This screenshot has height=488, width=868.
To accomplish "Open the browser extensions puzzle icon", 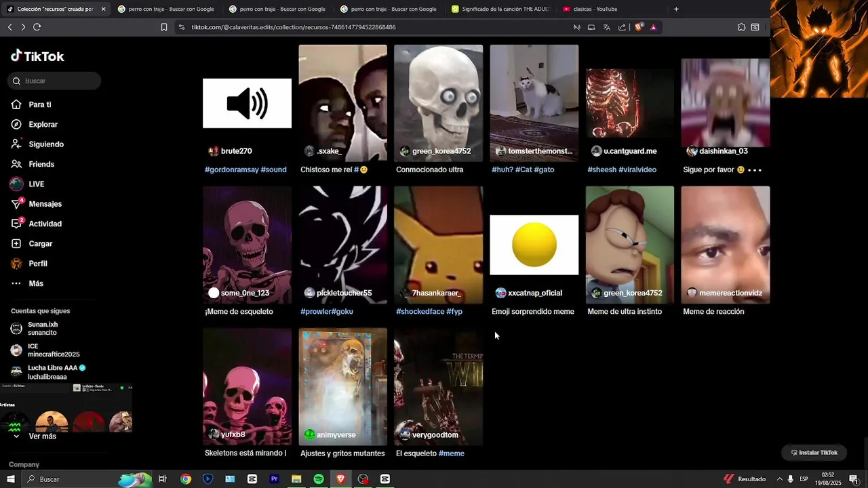I will click(741, 27).
